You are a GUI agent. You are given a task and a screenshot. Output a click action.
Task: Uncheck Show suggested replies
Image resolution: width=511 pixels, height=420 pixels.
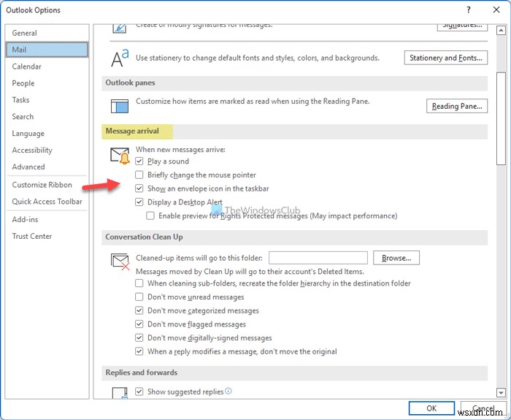139,392
